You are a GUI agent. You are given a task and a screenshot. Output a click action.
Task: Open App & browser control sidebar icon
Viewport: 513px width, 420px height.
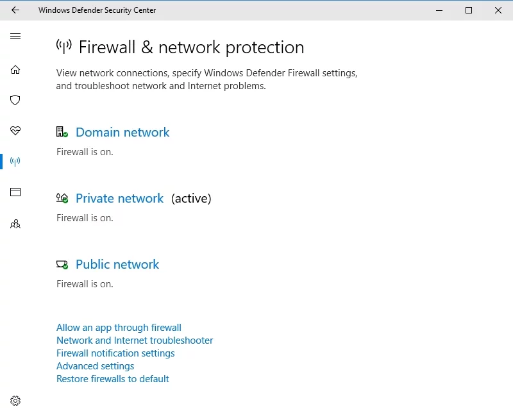pos(15,192)
